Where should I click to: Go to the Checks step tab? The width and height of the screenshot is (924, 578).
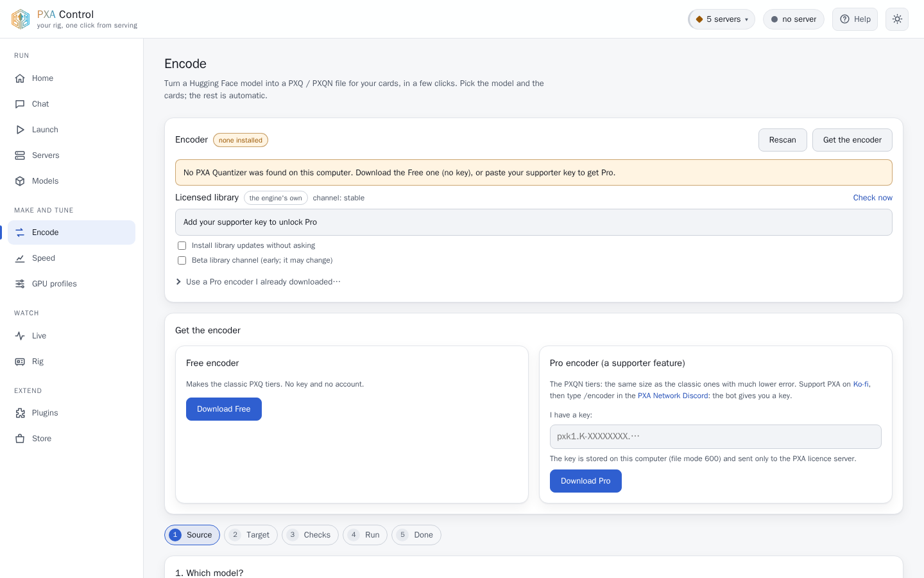[x=310, y=535]
